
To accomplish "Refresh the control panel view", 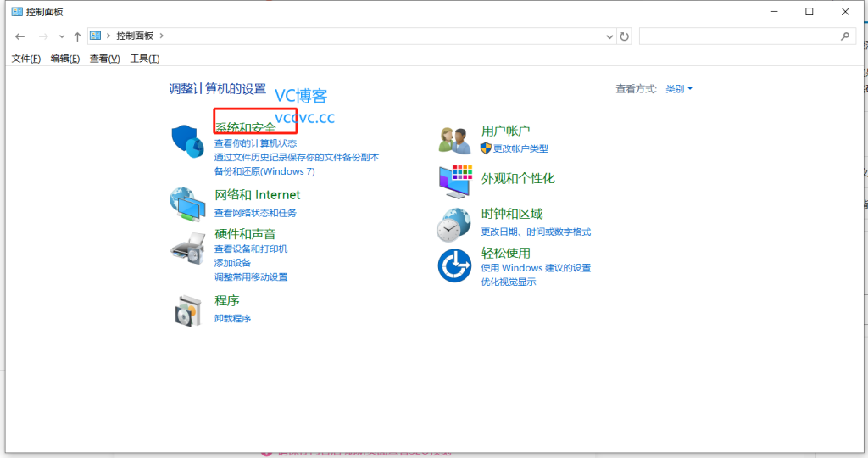I will tap(625, 36).
